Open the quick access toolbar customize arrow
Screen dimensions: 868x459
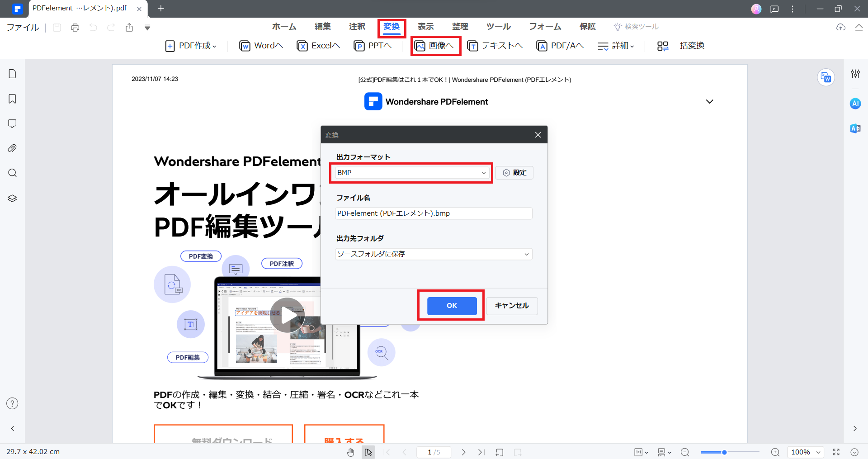147,28
